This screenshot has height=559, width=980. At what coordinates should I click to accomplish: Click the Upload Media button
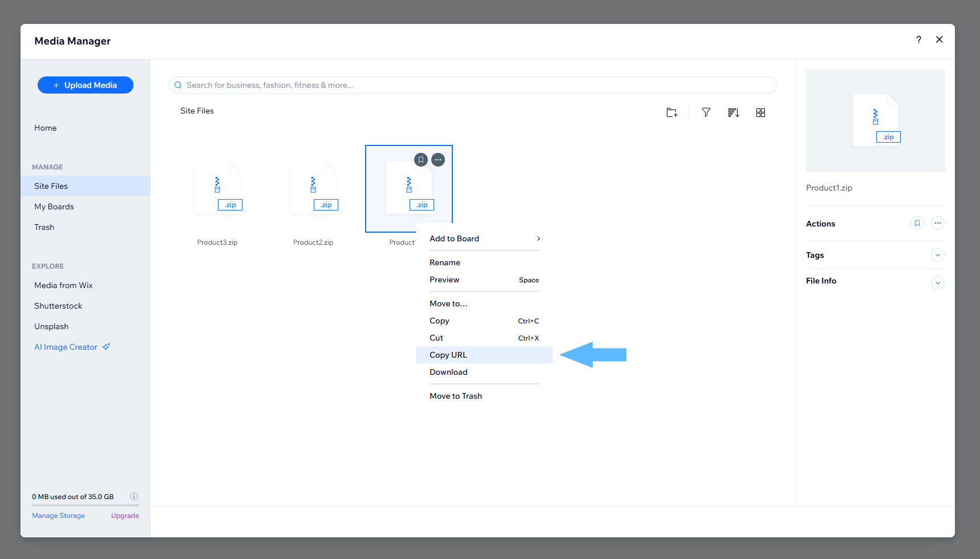tap(86, 85)
